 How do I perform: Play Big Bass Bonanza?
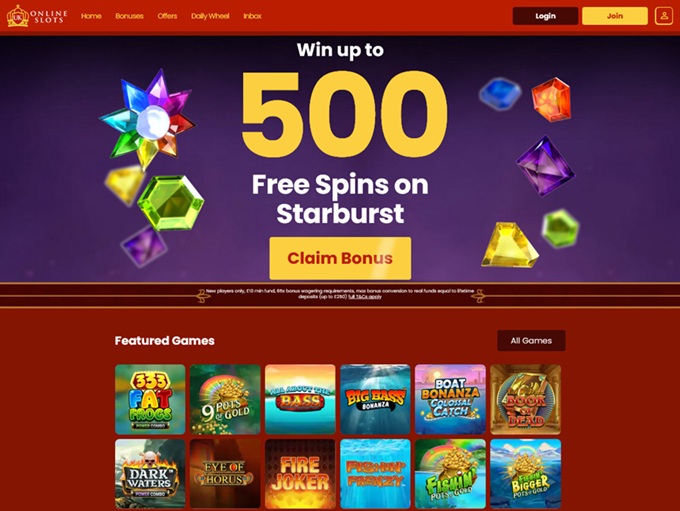(375, 399)
